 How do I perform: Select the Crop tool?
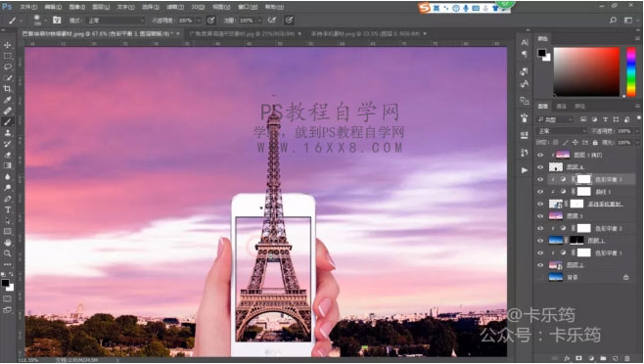[8, 89]
